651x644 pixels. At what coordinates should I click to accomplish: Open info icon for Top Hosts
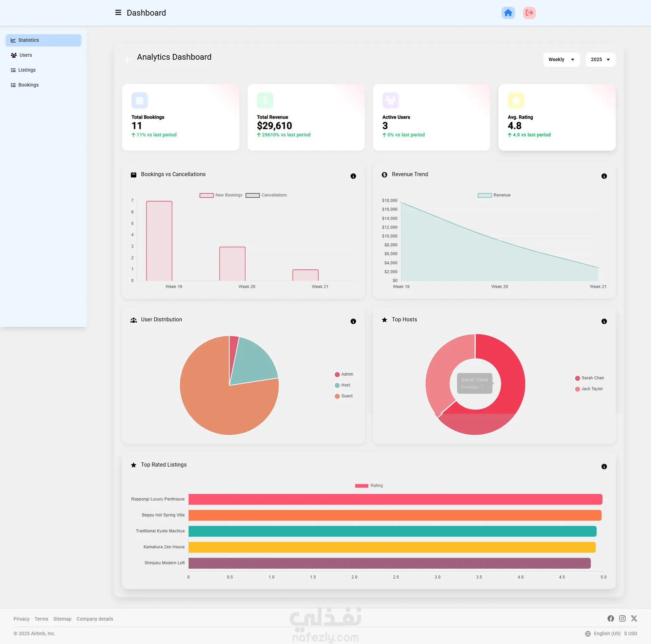click(x=604, y=321)
